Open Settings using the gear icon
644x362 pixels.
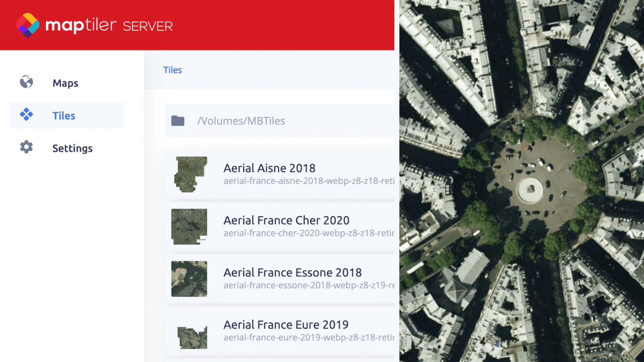click(26, 148)
